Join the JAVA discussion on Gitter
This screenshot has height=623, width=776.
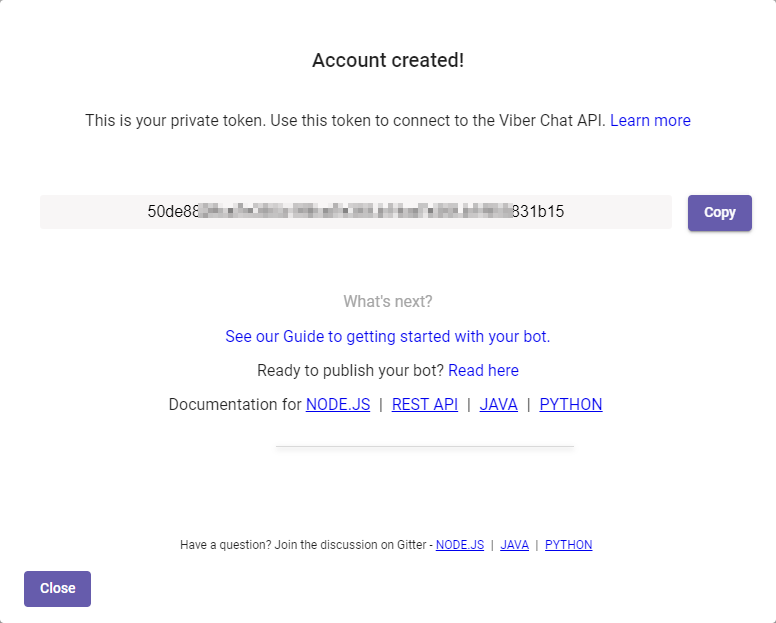(514, 545)
